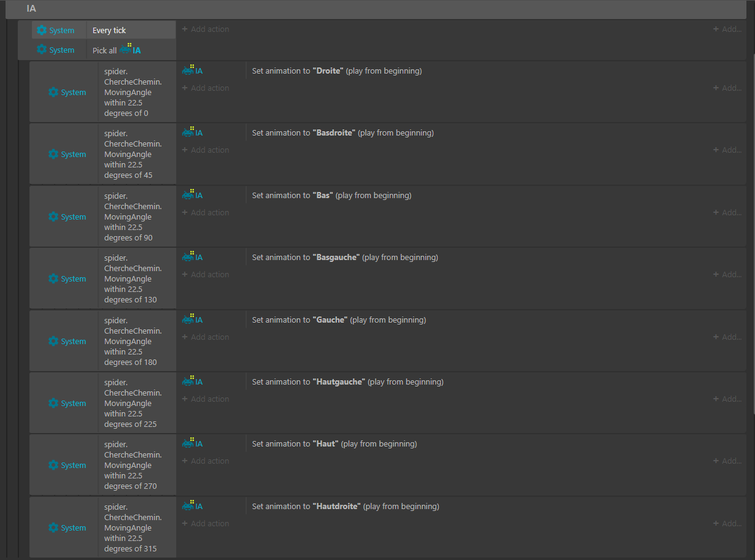Click the System gear icon beside Every tick
This screenshot has height=560, width=755.
click(x=42, y=30)
